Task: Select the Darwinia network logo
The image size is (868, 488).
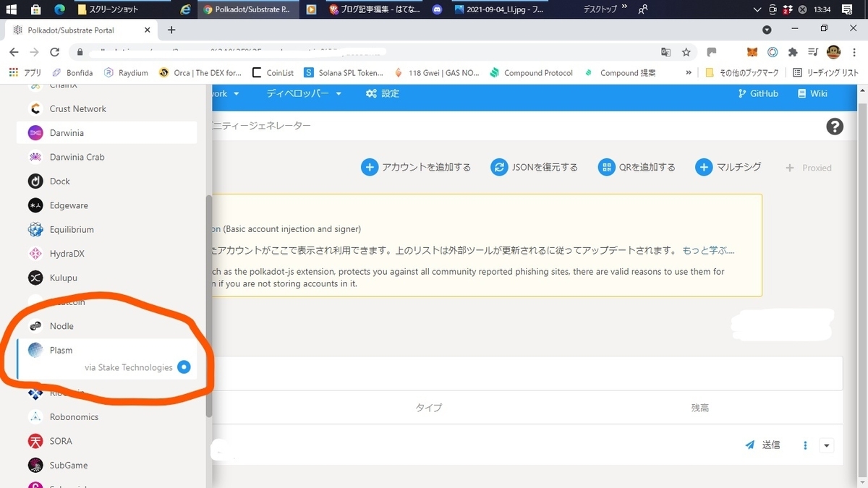Action: pos(35,133)
